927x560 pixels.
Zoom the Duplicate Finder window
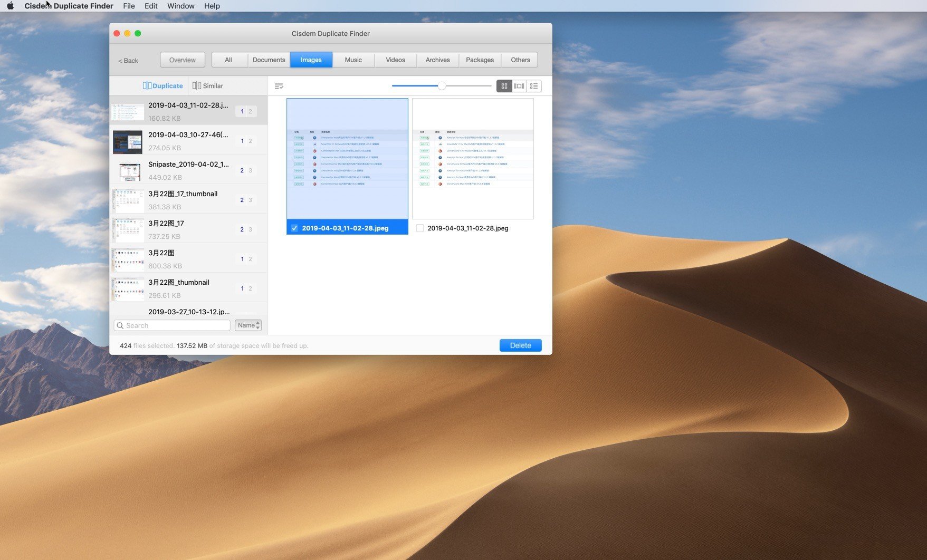point(138,33)
